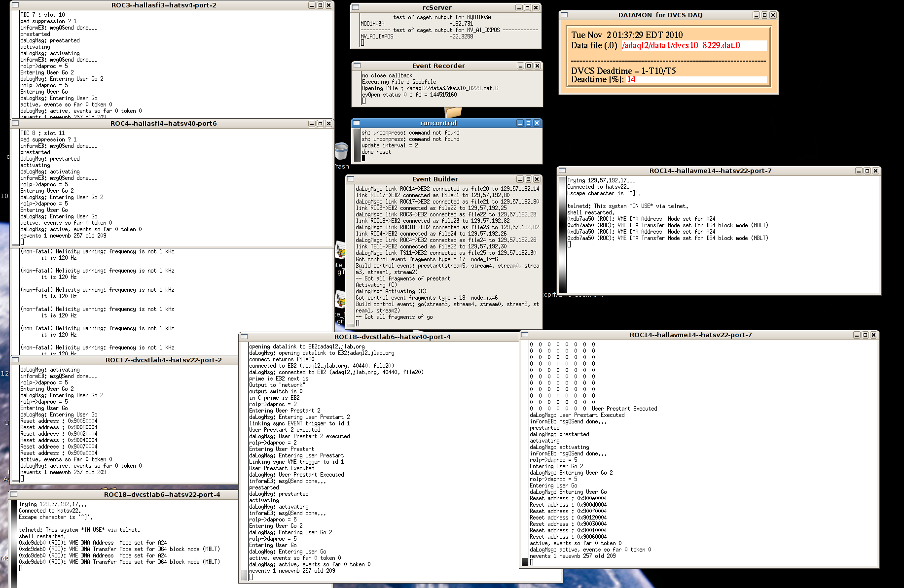The image size is (904, 588).
Task: Open window menu icon of Event Recorder
Action: pos(357,66)
